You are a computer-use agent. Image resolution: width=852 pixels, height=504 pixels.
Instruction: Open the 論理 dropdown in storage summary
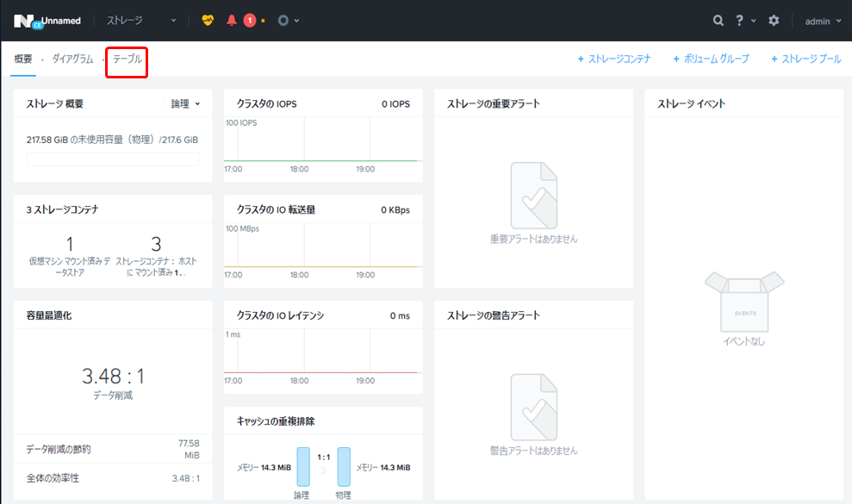point(185,103)
